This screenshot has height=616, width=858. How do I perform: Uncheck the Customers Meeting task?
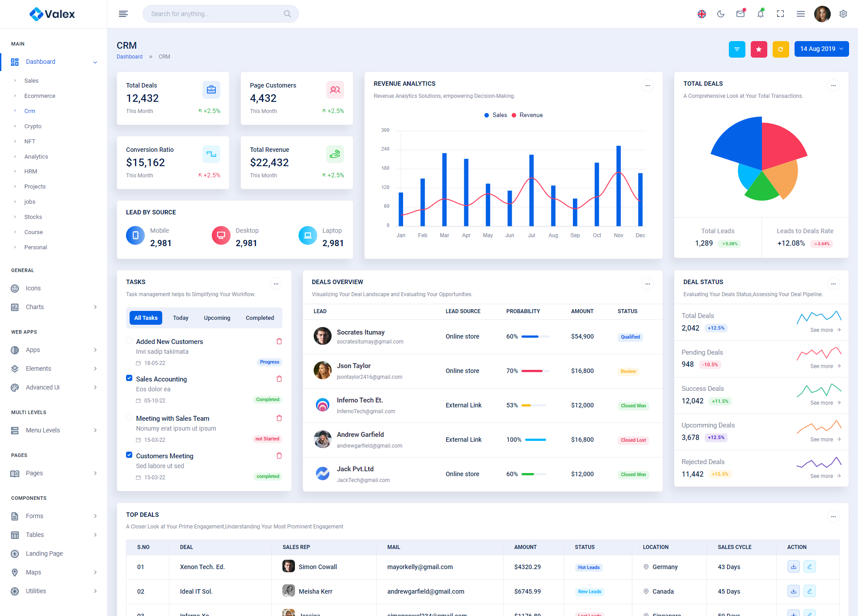[x=129, y=455]
